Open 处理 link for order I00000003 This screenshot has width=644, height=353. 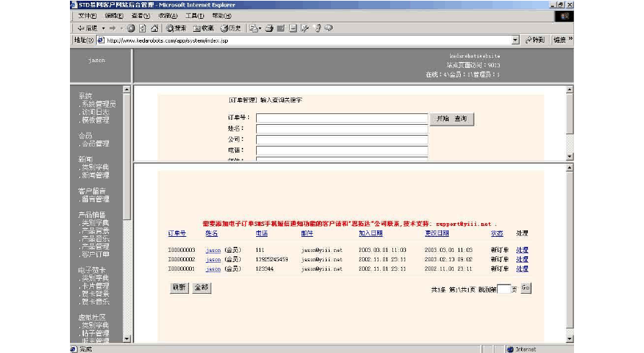click(522, 250)
